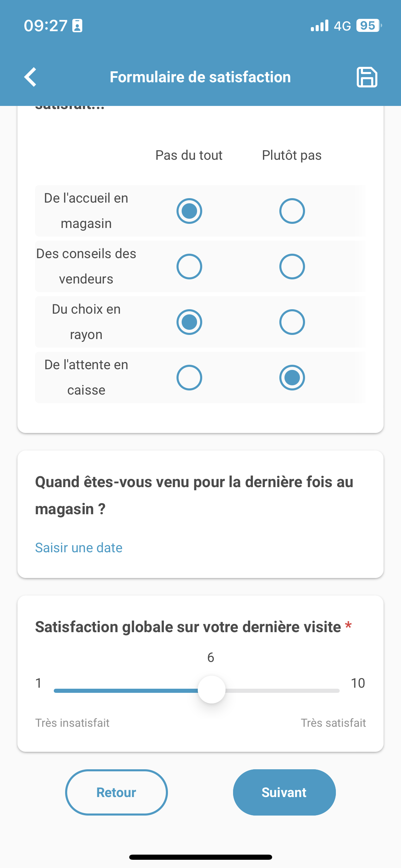
Task: Choose 'Pas du tout' for accueil en magasin
Action: [189, 211]
